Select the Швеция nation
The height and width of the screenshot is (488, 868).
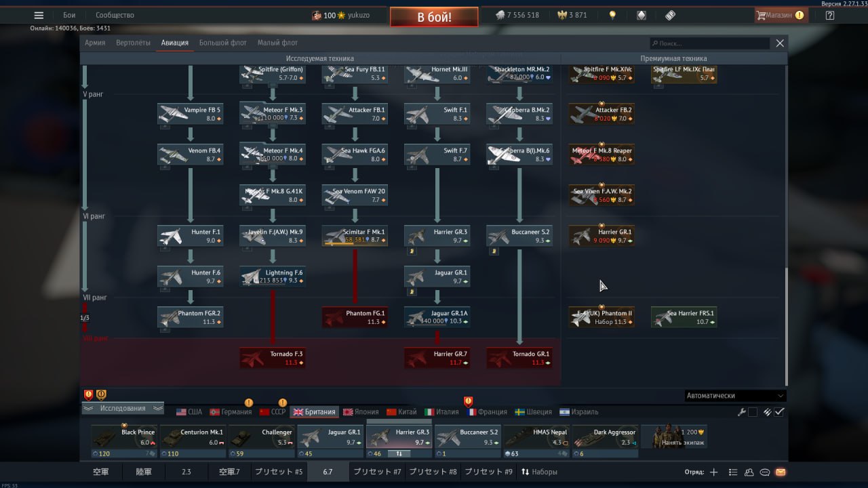click(x=534, y=411)
